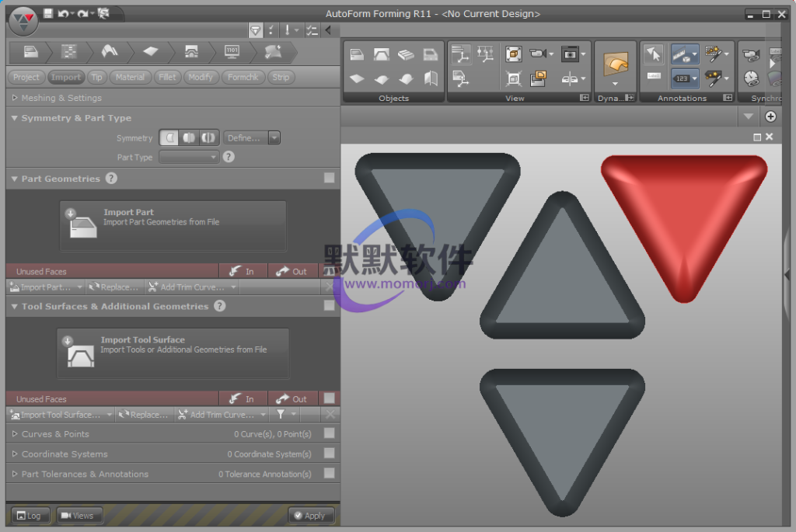Click the undo arrow icon
This screenshot has width=796, height=532.
click(x=62, y=13)
